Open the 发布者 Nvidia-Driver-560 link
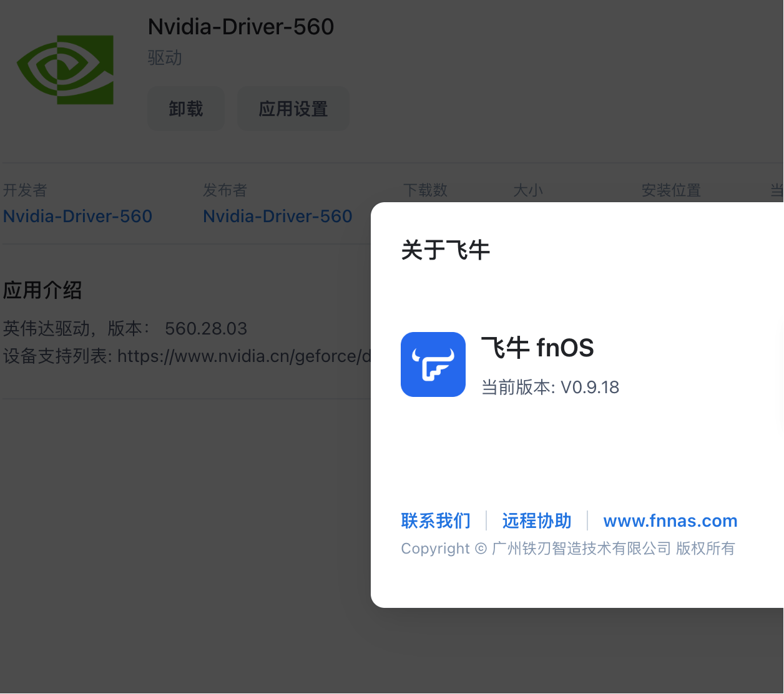This screenshot has width=784, height=694. pos(278,216)
